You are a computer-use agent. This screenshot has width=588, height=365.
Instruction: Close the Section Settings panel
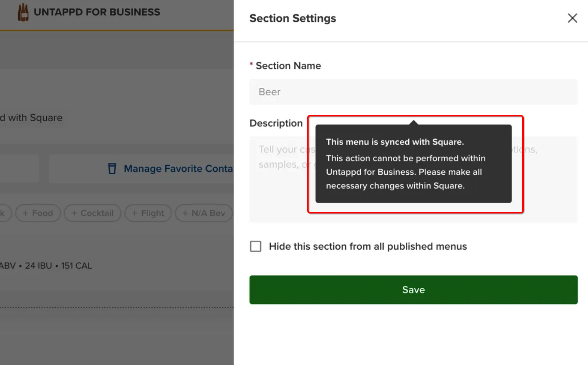point(572,18)
